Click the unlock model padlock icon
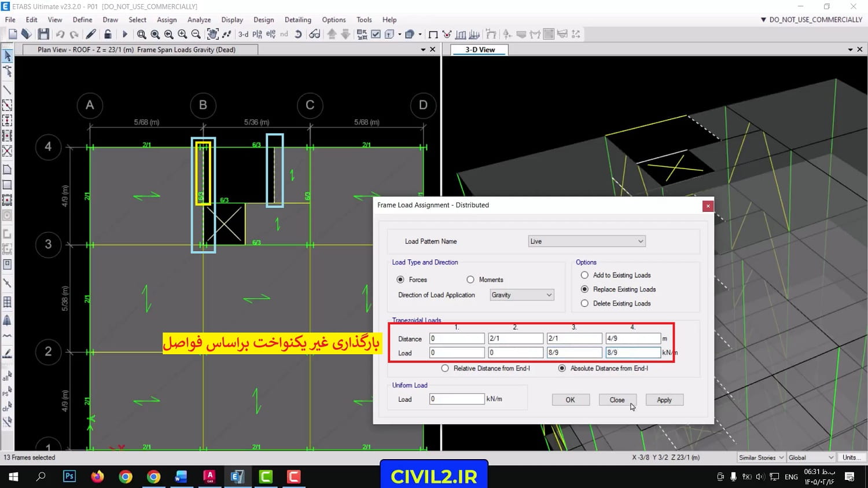The width and height of the screenshot is (868, 488). [107, 34]
